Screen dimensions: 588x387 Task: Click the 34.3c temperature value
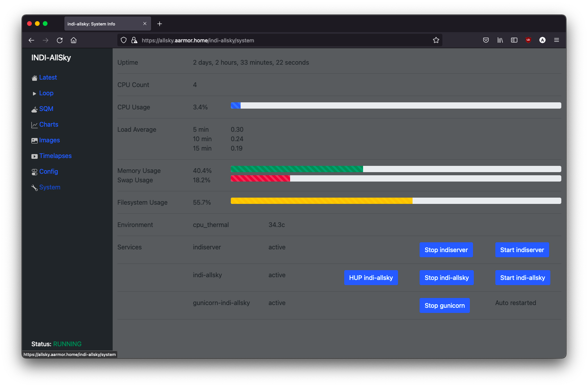point(277,225)
